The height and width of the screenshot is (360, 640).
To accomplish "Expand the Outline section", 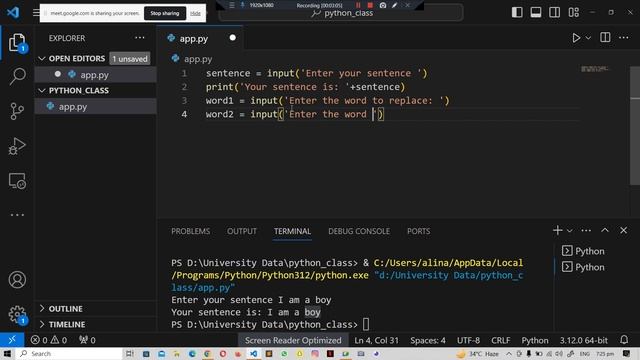I will click(x=42, y=309).
